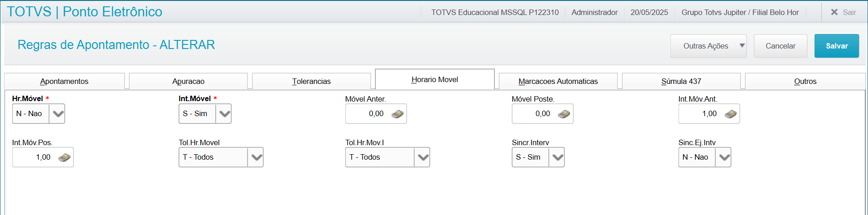Expand the Tol.Hr.Movel dropdown
This screenshot has height=215, width=868.
coord(256,157)
